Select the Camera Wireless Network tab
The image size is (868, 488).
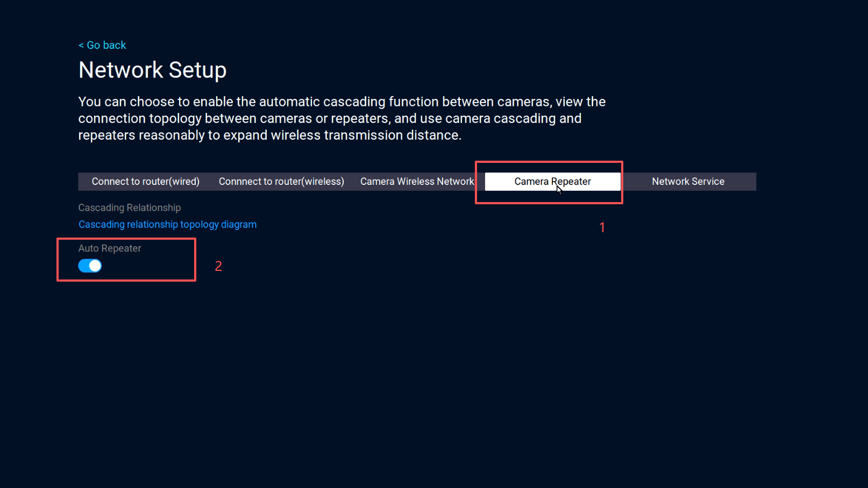(417, 182)
